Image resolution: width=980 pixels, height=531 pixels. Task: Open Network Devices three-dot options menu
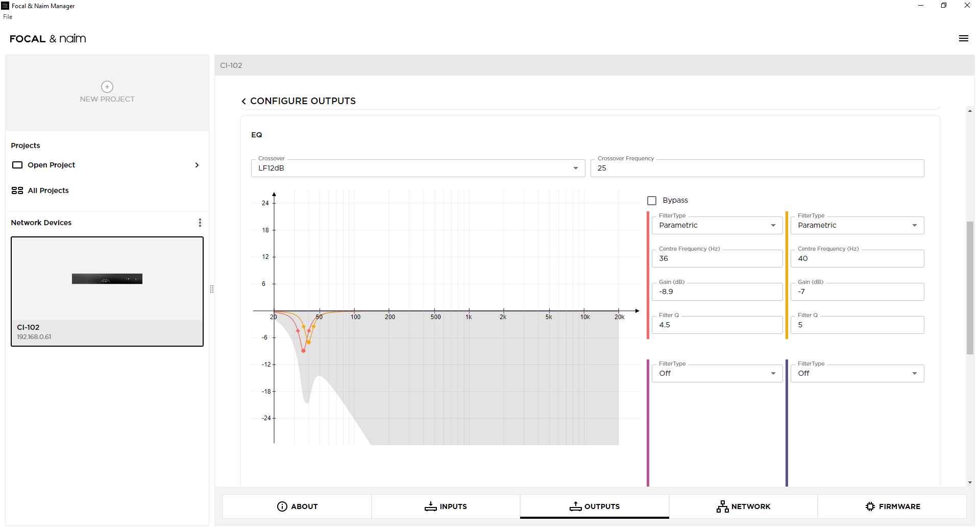pos(200,223)
